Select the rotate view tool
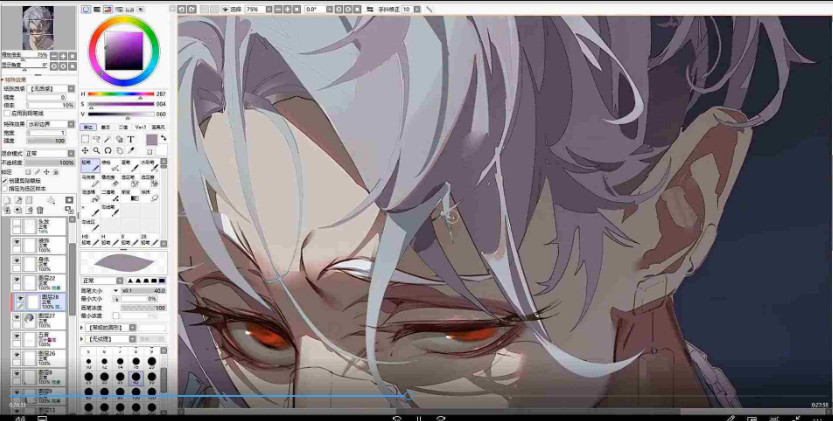The height and width of the screenshot is (421, 833). pos(108,150)
